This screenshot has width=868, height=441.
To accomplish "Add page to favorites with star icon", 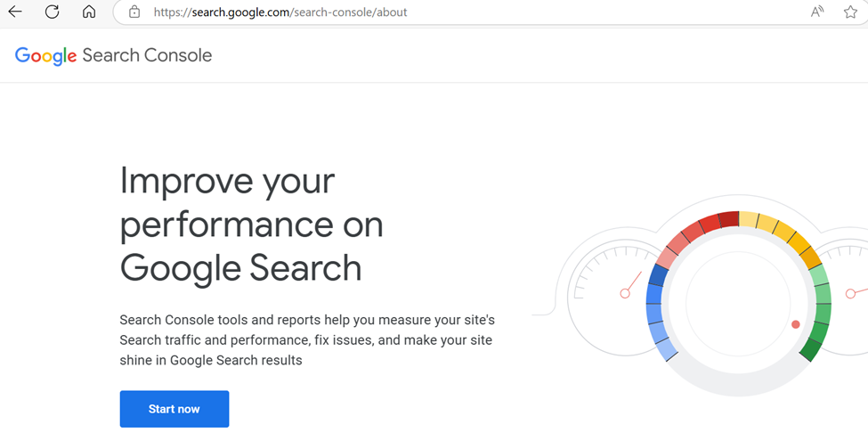I will 850,12.
